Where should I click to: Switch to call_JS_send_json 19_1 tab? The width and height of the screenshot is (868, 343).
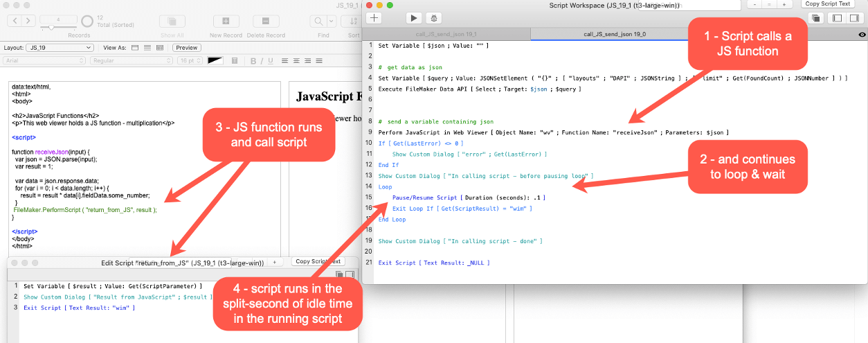446,33
